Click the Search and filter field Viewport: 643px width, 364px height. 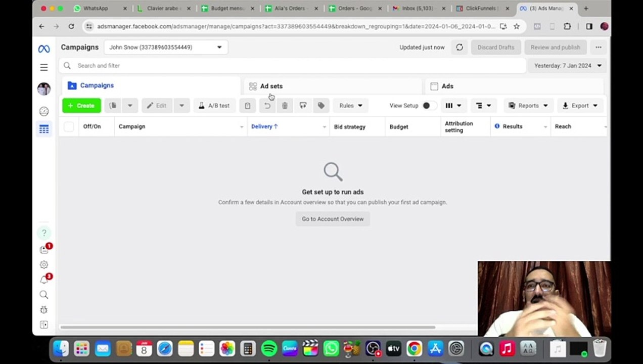[292, 65]
